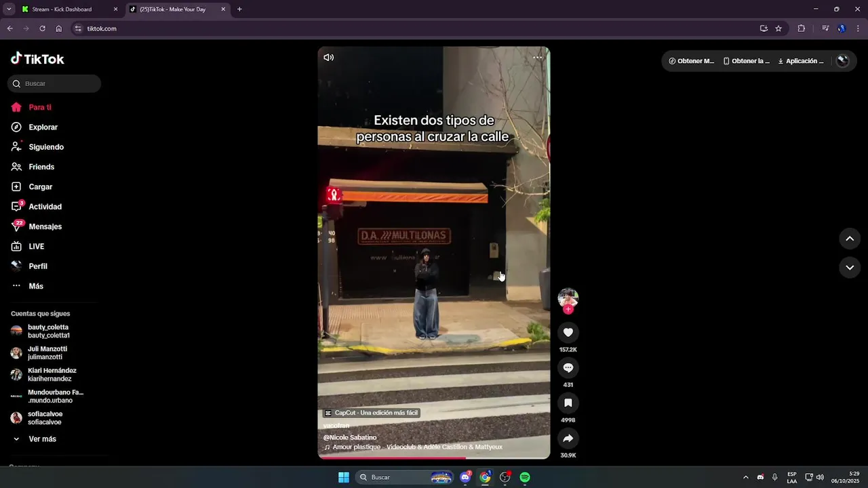Click the video progress bar
Viewport: 868px width, 488px height.
pos(434,457)
